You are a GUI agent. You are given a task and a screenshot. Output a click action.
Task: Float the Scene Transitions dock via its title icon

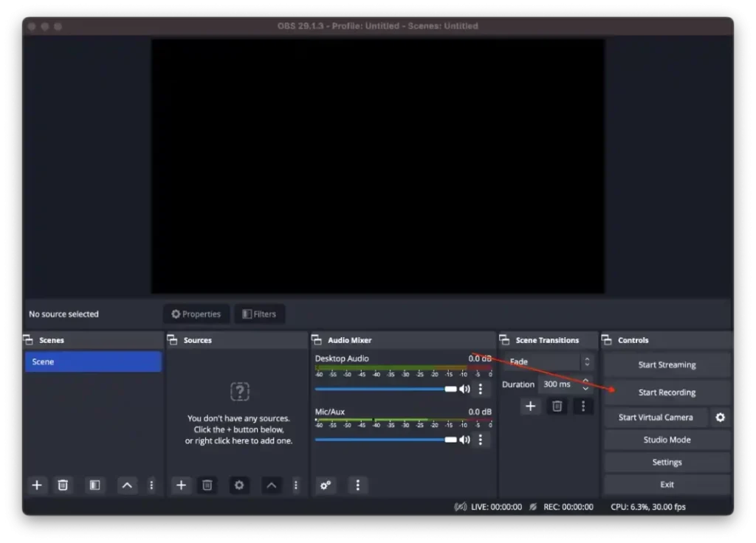click(504, 339)
